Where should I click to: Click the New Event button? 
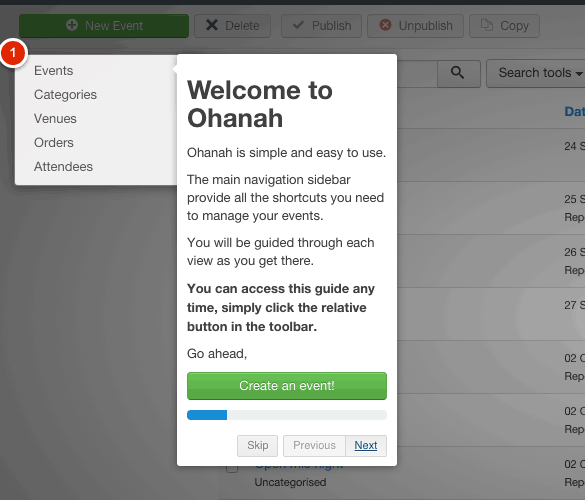pyautogui.click(x=104, y=26)
